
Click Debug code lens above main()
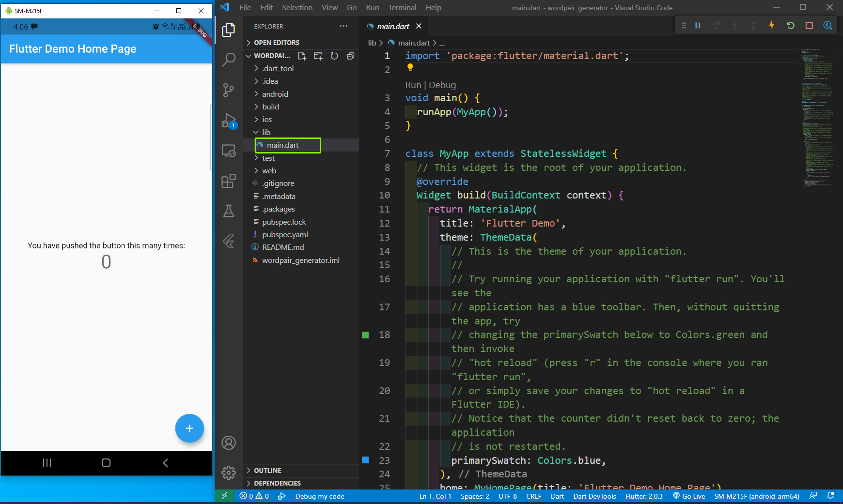(x=442, y=85)
